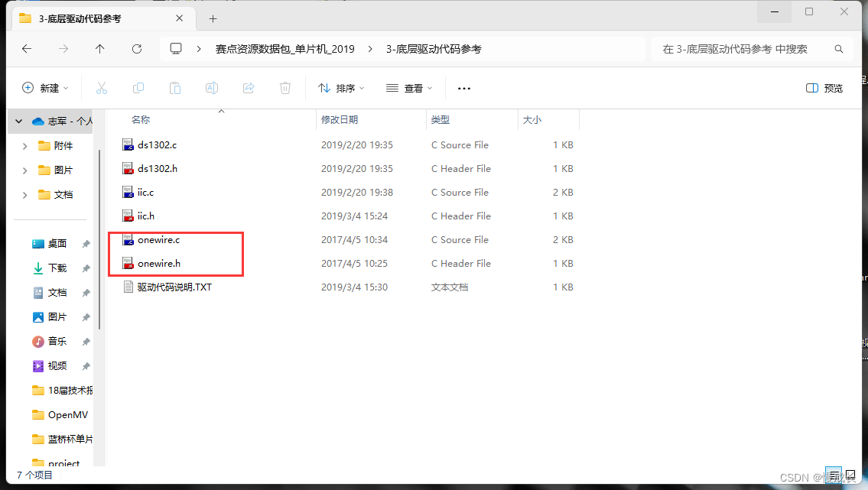868x490 pixels.
Task: Select the onewire.c file icon
Action: (128, 240)
